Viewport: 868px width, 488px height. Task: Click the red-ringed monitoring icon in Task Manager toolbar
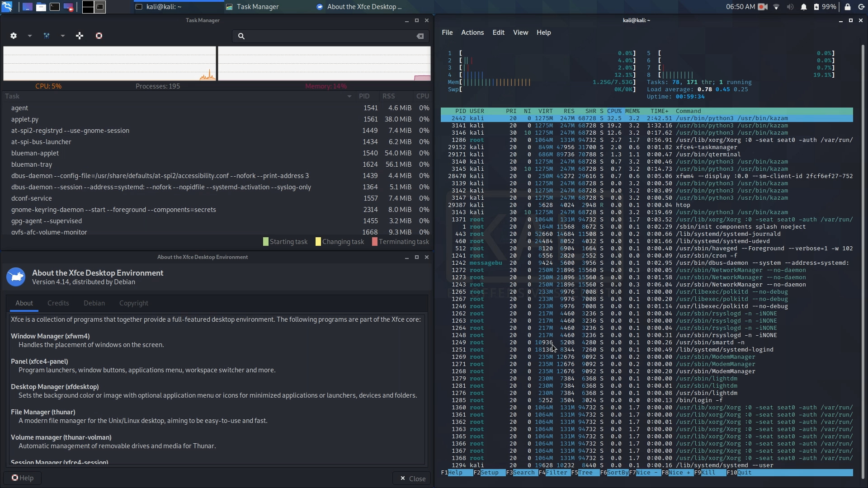tap(99, 36)
